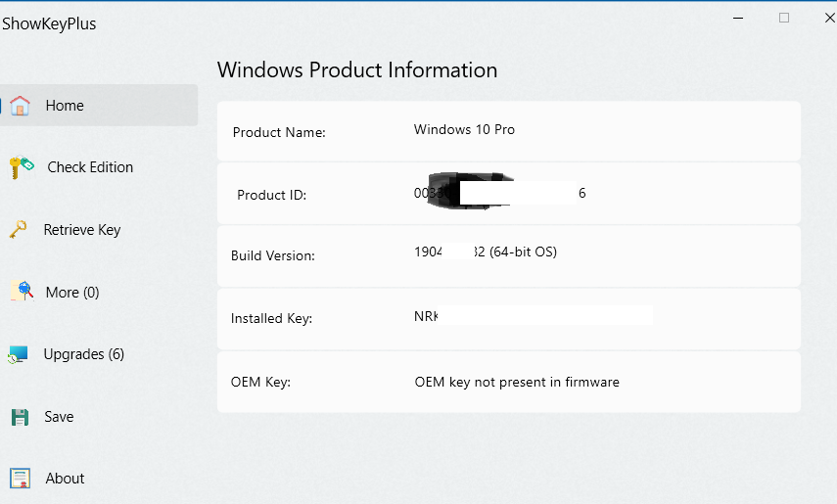Viewport: 837px width, 504px height.
Task: Click the Product ID value
Action: click(x=500, y=192)
